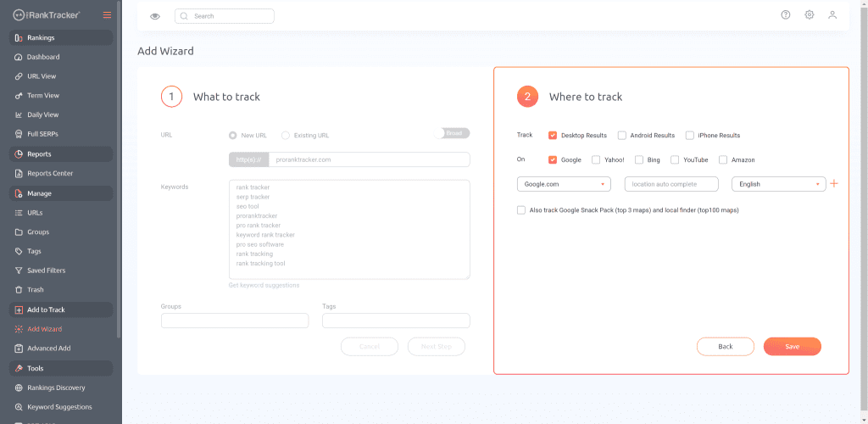Click the Save button
This screenshot has height=424, width=868.
pos(793,347)
